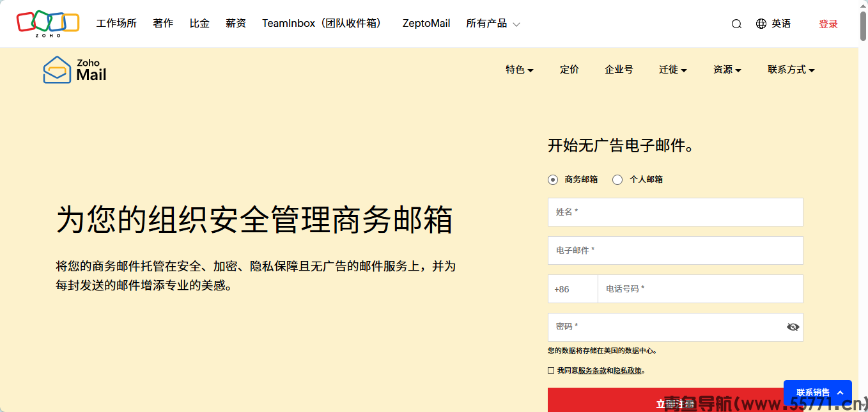868x412 pixels.
Task: Open 薪资 in top navigation
Action: pyautogui.click(x=236, y=24)
